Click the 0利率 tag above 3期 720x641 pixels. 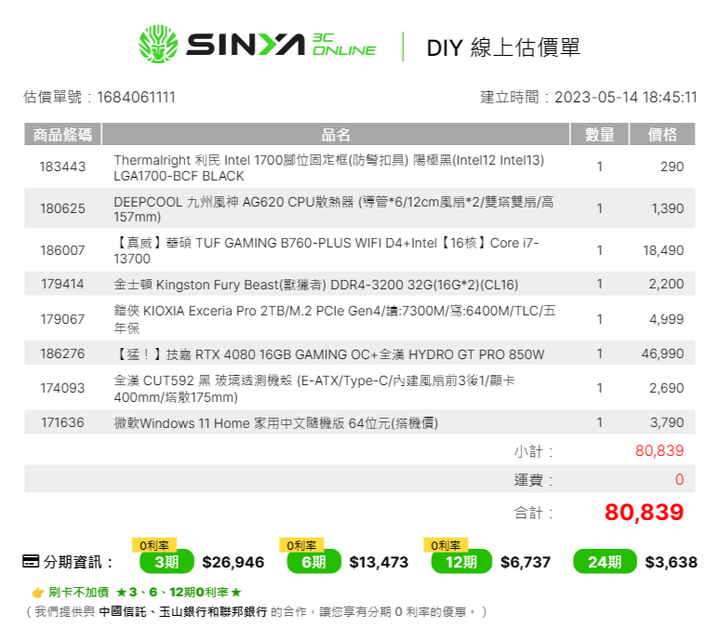(x=154, y=545)
